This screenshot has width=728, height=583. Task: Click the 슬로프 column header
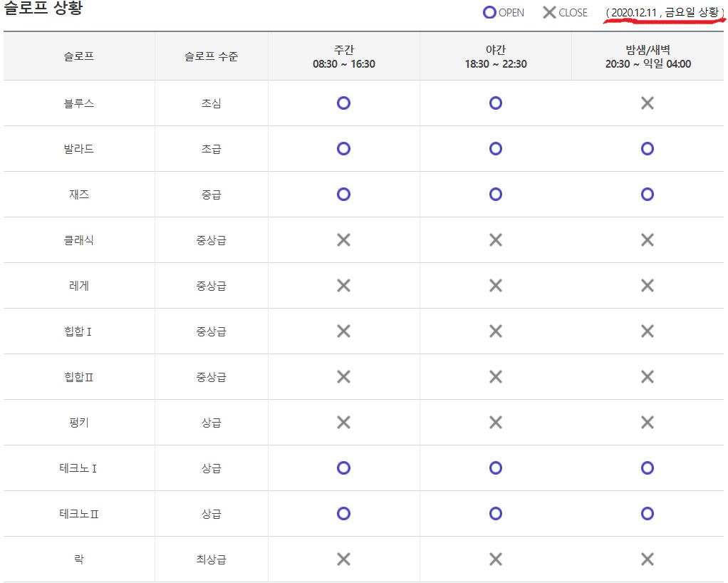tap(78, 56)
